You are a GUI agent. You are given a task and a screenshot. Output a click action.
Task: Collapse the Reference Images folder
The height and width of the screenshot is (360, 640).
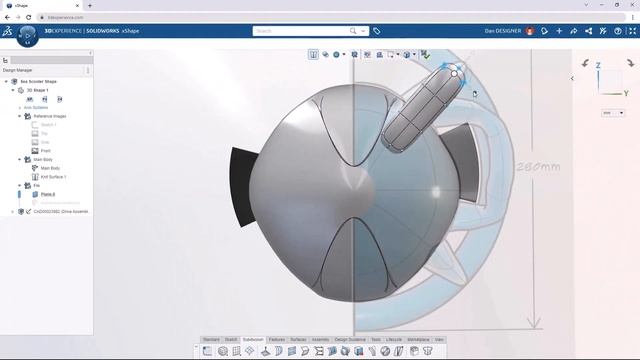(x=20, y=116)
